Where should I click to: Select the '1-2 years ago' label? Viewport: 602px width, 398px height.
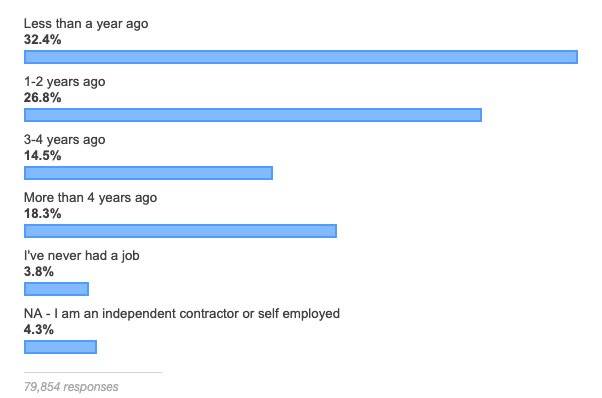pos(64,82)
